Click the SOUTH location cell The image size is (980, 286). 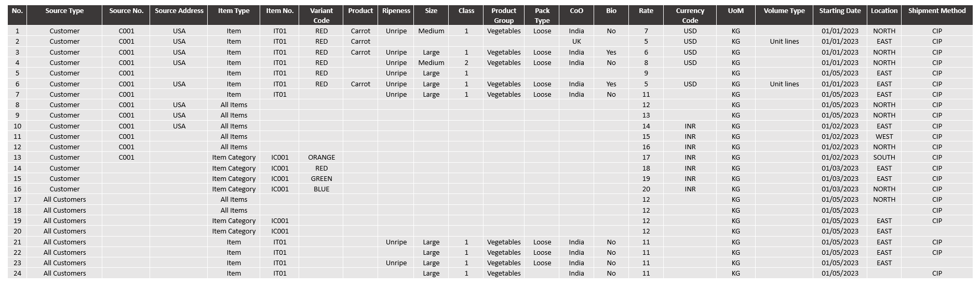(884, 158)
